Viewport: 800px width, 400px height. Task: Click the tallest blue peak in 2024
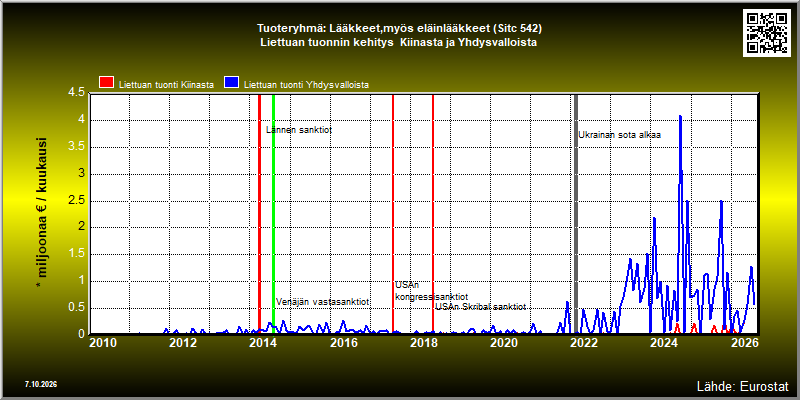point(680,117)
